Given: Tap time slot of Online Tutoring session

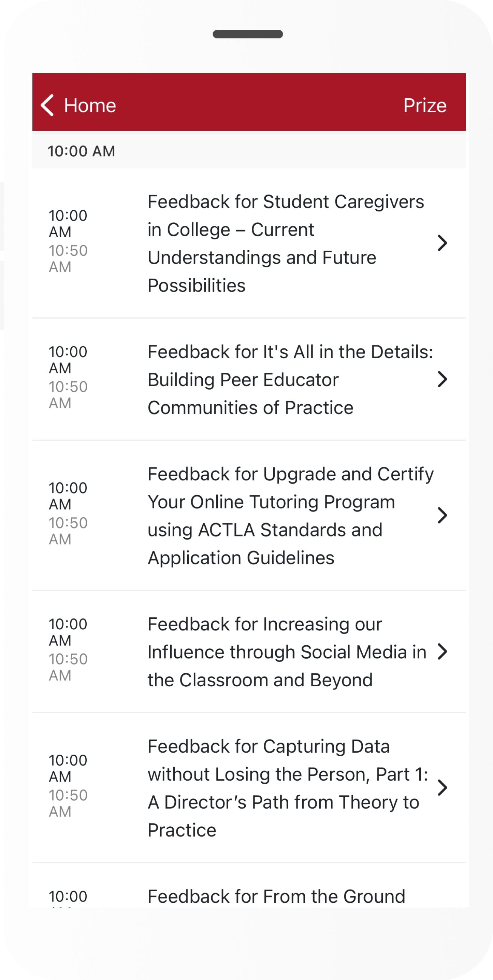Looking at the screenshot, I should [69, 514].
